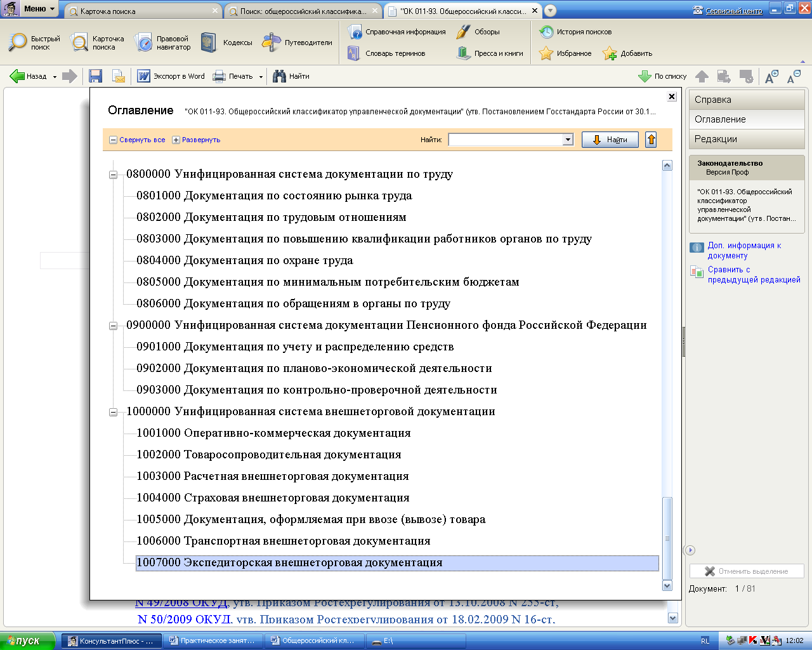This screenshot has width=812, height=650.
Task: Click Развернуть link
Action: pos(196,140)
